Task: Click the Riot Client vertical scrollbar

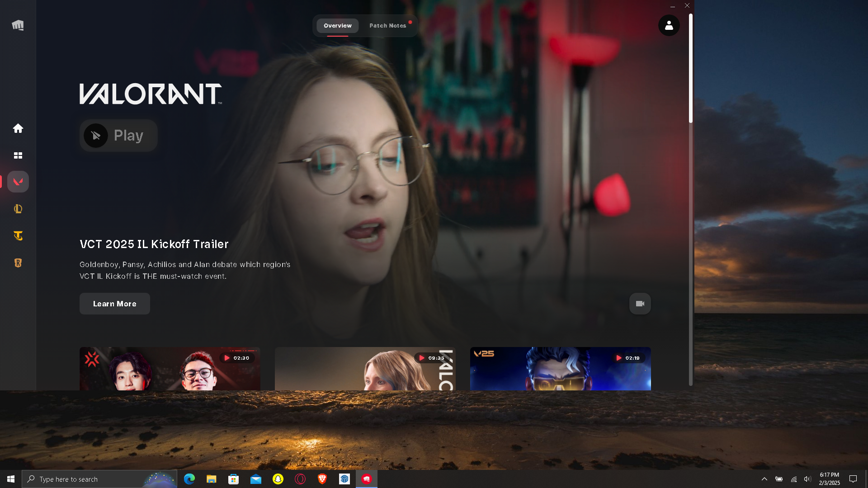Action: (x=691, y=68)
